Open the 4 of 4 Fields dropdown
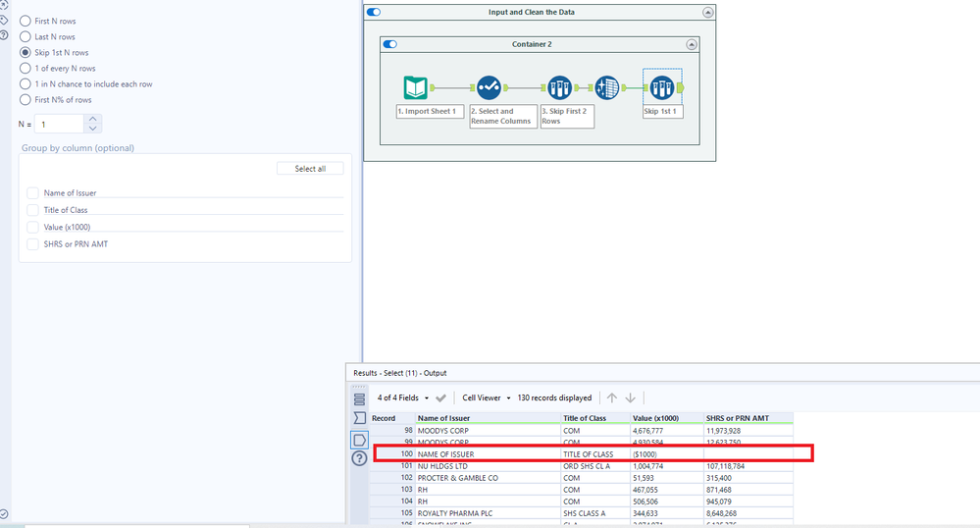 click(402, 397)
